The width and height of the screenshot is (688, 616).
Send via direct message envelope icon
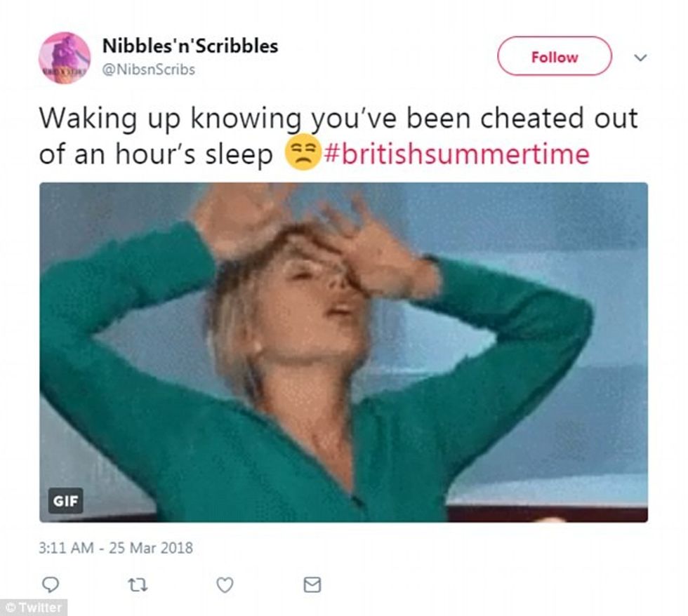pyautogui.click(x=312, y=585)
